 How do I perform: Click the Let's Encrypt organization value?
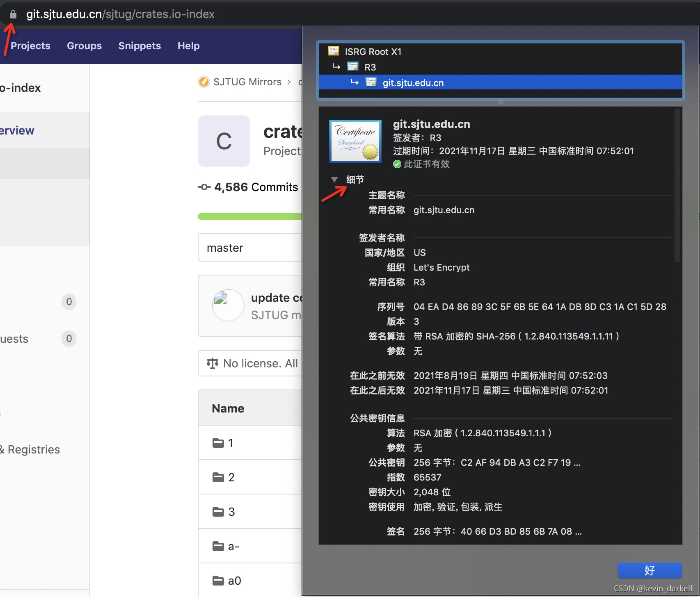click(x=441, y=267)
